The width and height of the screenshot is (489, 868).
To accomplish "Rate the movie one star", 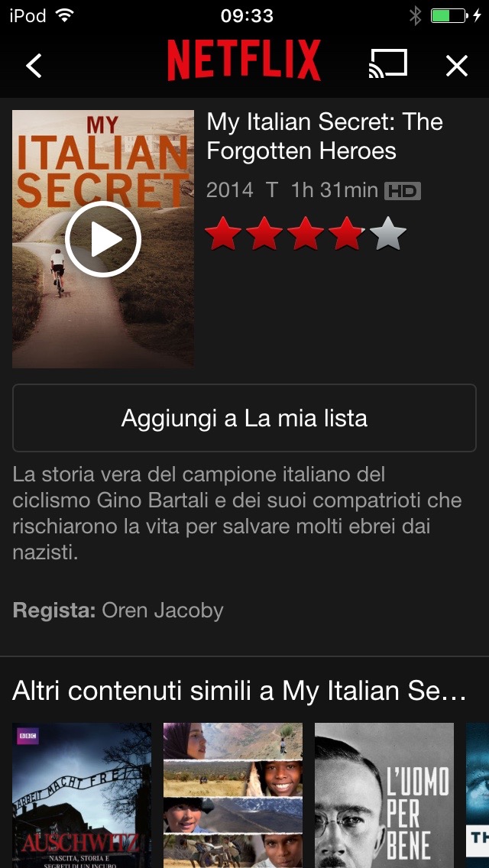I will coord(223,234).
